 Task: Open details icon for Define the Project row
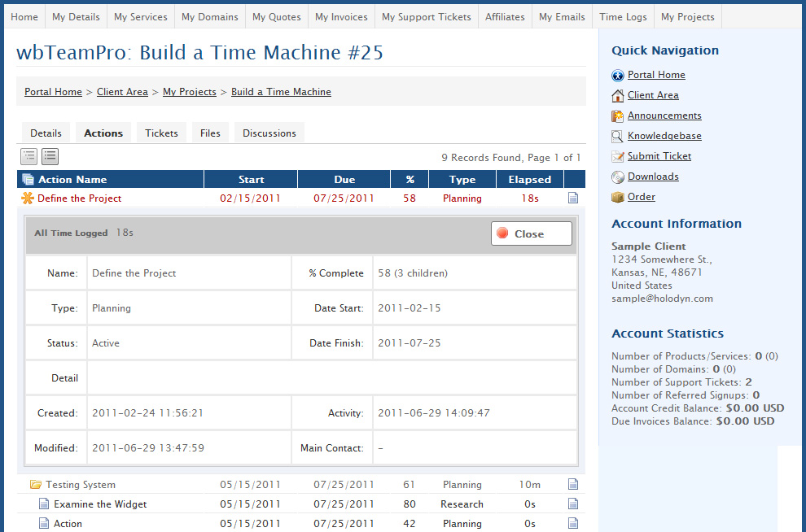pyautogui.click(x=573, y=198)
